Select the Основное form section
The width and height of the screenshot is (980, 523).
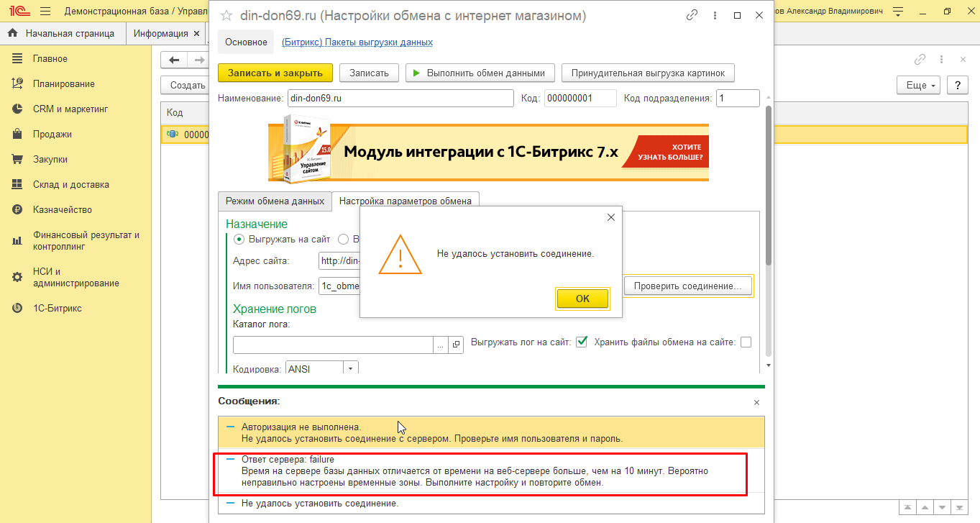pos(246,42)
